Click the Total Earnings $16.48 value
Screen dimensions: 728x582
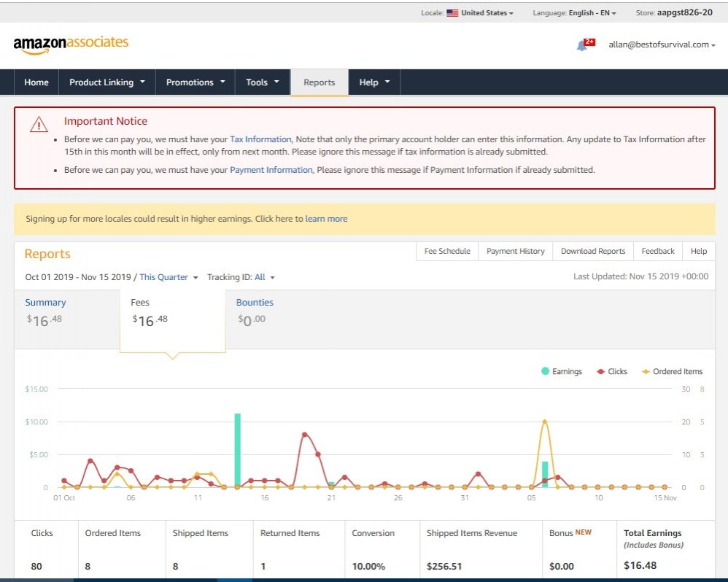[x=640, y=565]
